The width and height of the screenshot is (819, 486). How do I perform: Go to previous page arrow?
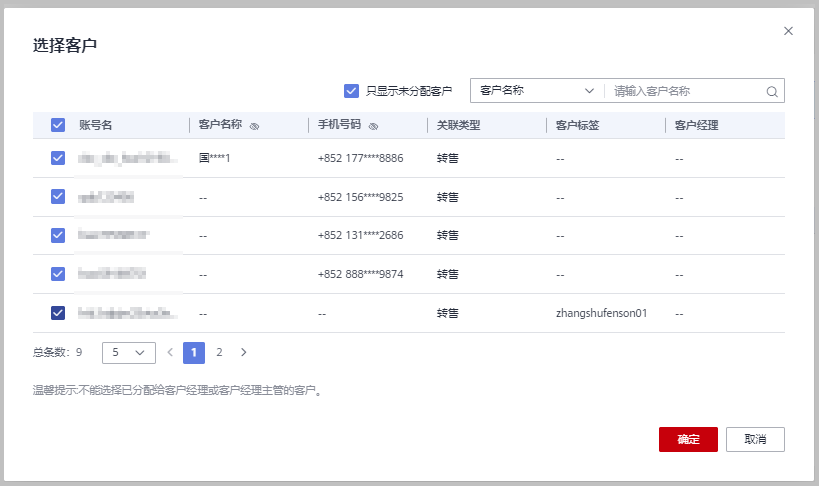click(170, 352)
